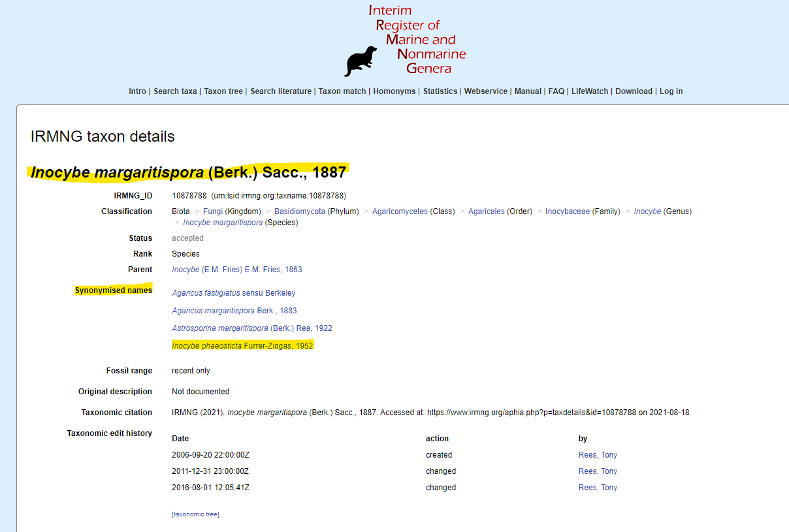Image resolution: width=789 pixels, height=532 pixels.
Task: Click the IRMNG otter logo
Action: [x=361, y=61]
